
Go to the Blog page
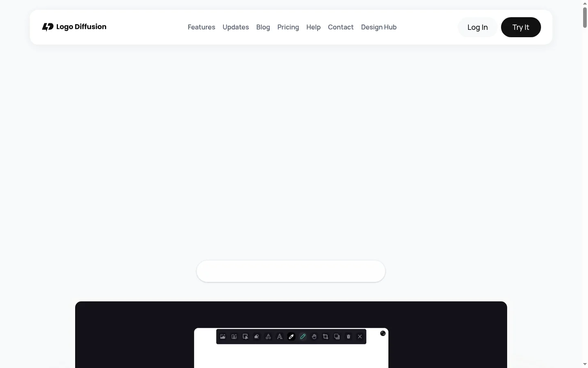tap(263, 27)
